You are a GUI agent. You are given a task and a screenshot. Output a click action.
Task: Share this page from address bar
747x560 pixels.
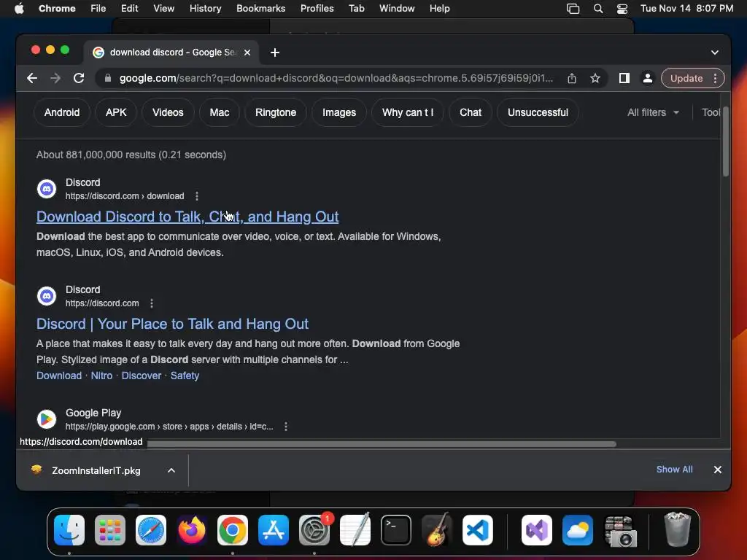[572, 78]
